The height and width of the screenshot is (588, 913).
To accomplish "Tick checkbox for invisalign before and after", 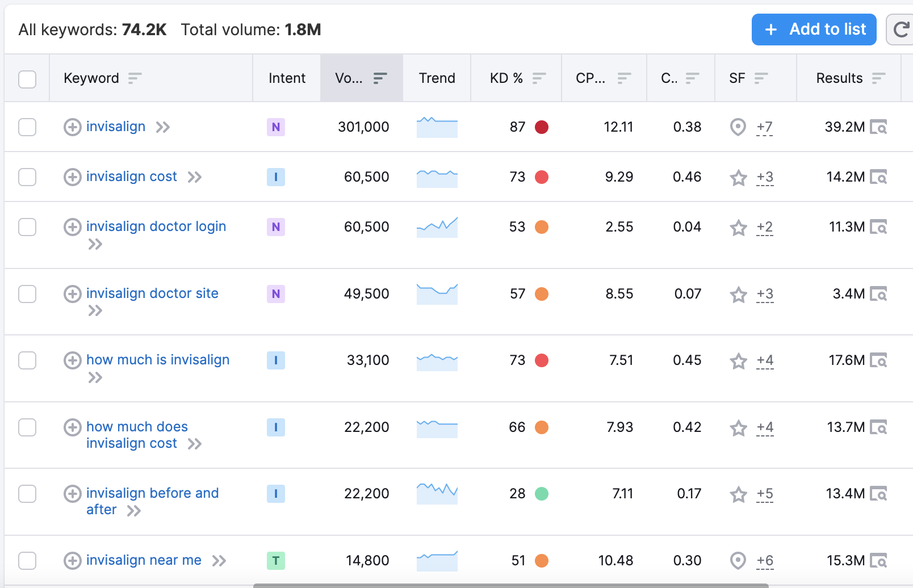I will click(27, 494).
